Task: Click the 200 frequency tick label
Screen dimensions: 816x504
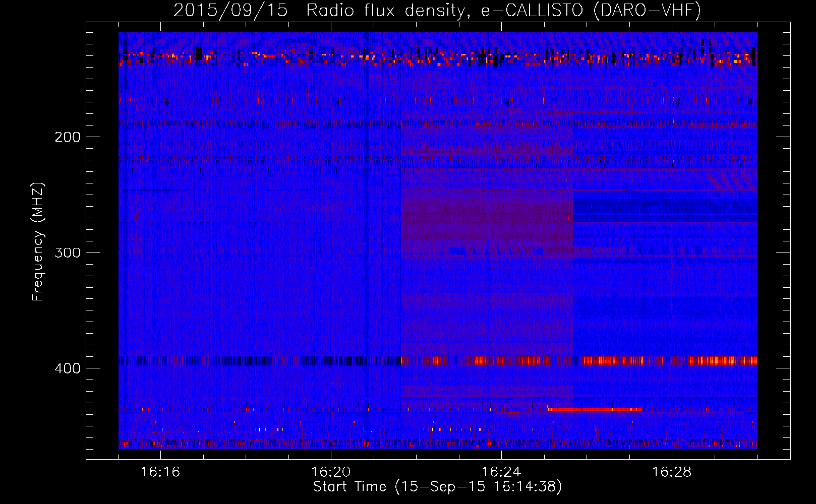Action: [x=68, y=137]
